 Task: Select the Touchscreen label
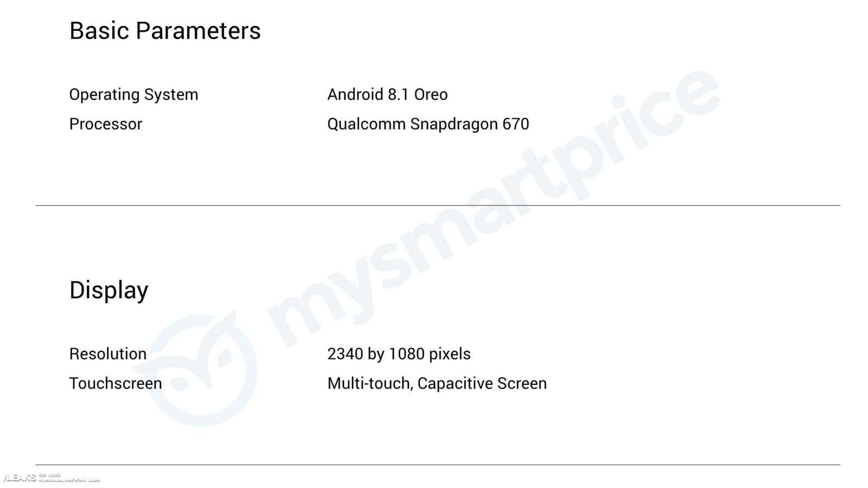[x=115, y=383]
